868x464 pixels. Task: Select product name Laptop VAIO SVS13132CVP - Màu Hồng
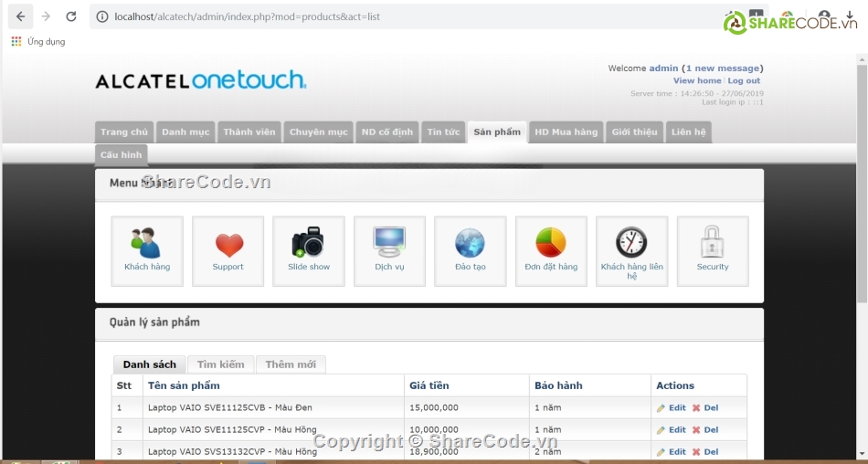pos(232,452)
